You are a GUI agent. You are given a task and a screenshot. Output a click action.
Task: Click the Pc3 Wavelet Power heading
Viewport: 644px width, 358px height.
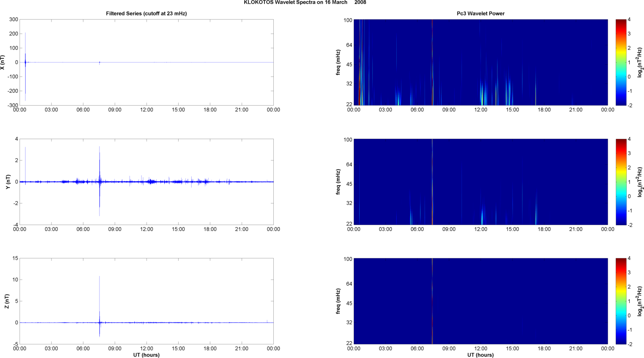[x=481, y=13]
